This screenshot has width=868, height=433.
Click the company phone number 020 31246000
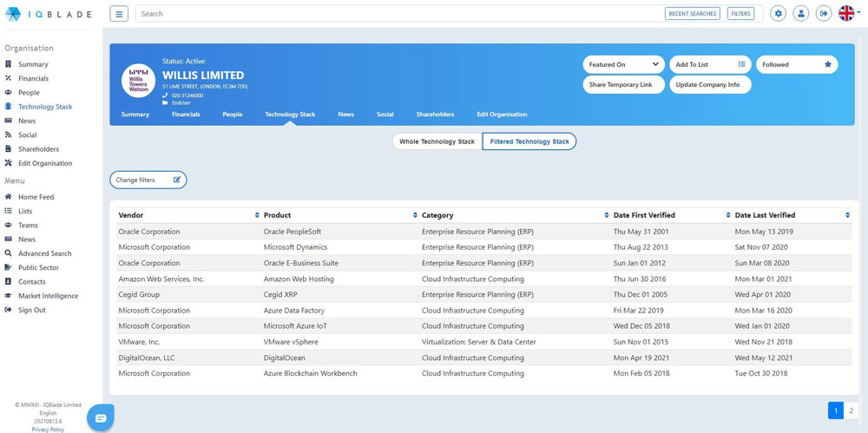click(187, 95)
